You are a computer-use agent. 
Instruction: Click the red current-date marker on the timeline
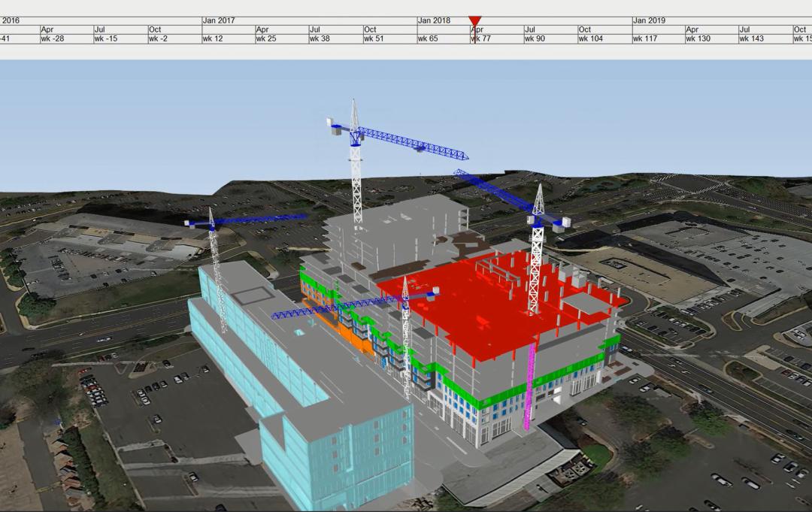click(474, 21)
